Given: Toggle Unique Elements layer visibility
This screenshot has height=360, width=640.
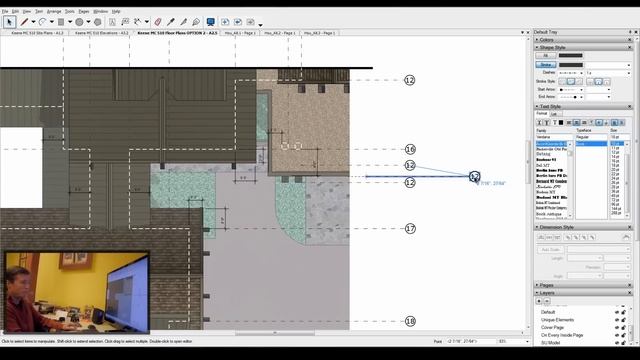Looking at the screenshot, I should point(617,320).
